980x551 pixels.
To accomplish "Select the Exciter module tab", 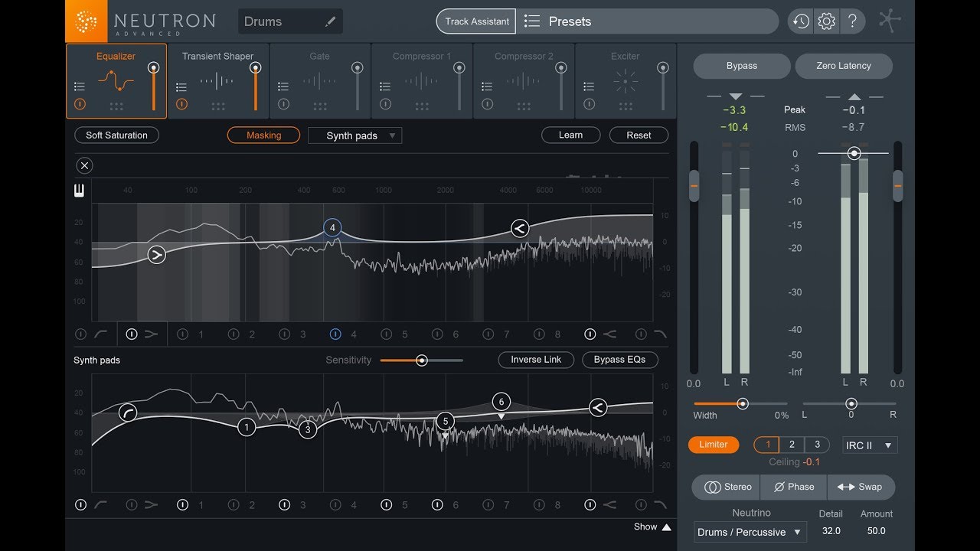I will pyautogui.click(x=626, y=81).
